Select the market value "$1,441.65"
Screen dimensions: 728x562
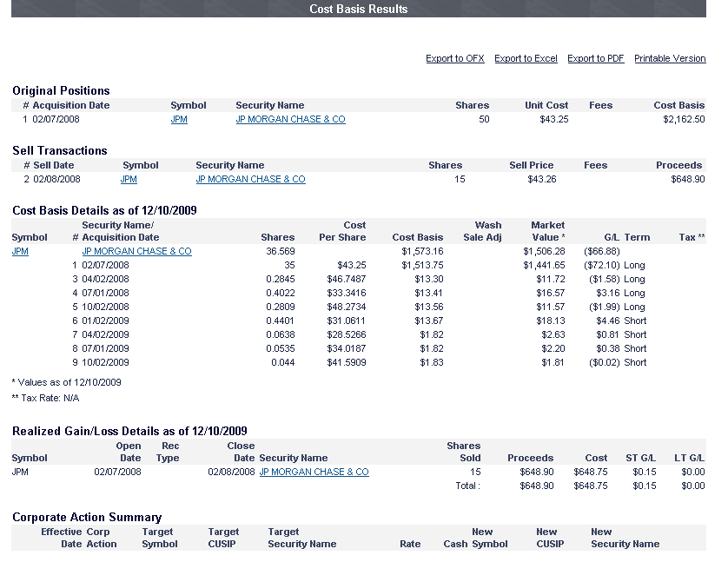tap(544, 265)
